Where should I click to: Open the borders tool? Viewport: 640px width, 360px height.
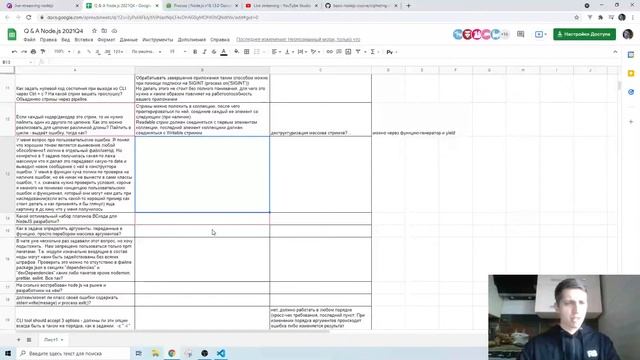[247, 52]
